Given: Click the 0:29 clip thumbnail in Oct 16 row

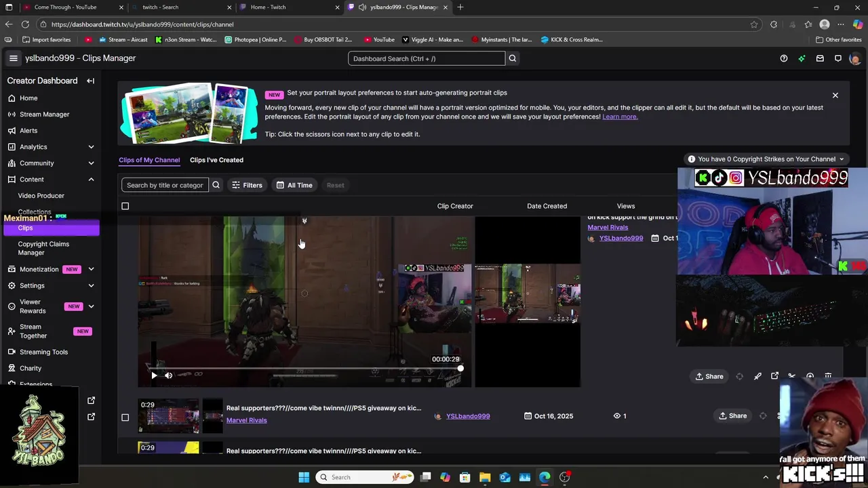Looking at the screenshot, I should [169, 416].
